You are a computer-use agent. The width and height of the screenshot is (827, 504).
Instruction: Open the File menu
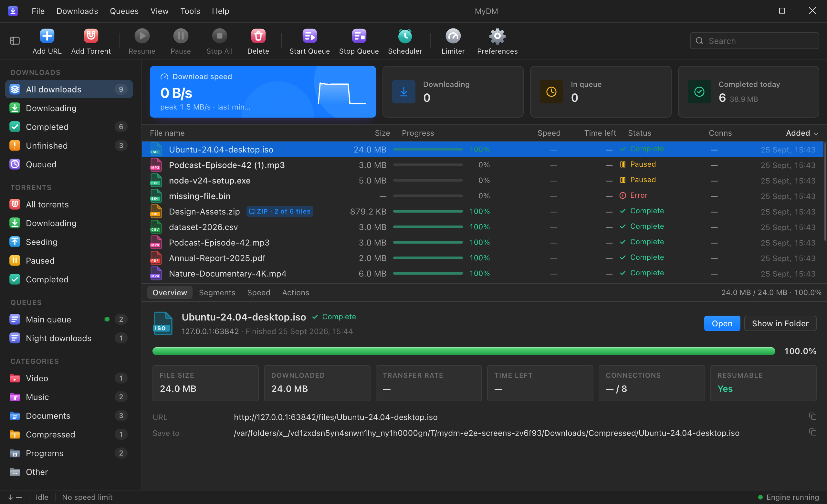[38, 11]
